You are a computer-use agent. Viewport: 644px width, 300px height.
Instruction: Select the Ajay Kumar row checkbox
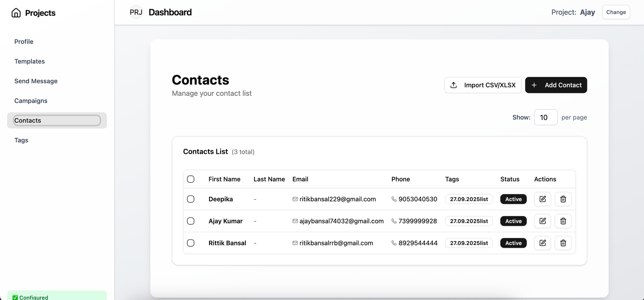tap(191, 221)
